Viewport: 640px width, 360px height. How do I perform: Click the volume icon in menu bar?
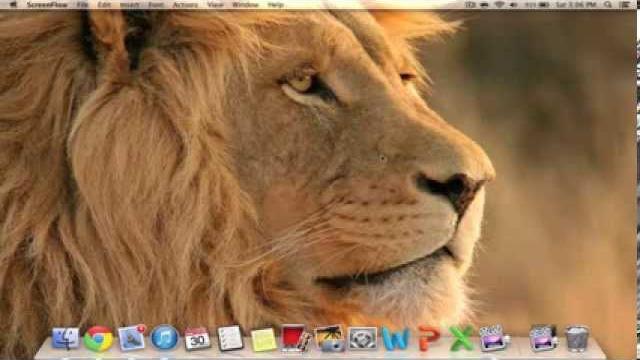click(513, 5)
